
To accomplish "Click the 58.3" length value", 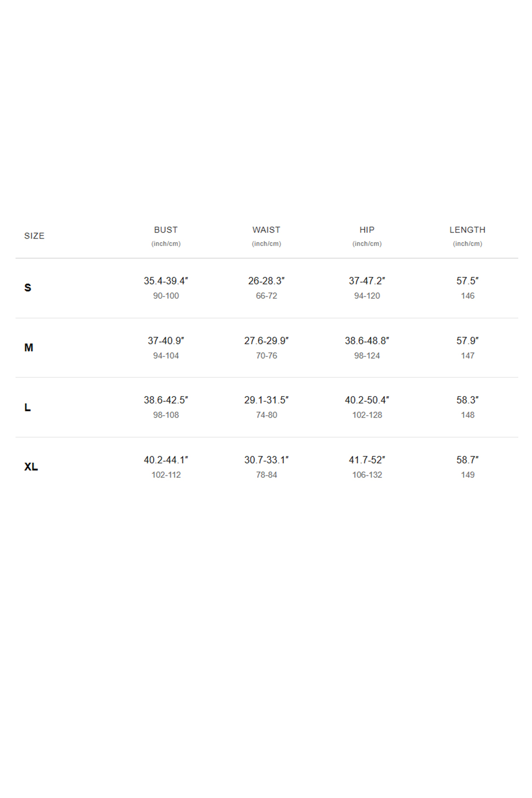I will pyautogui.click(x=467, y=400).
